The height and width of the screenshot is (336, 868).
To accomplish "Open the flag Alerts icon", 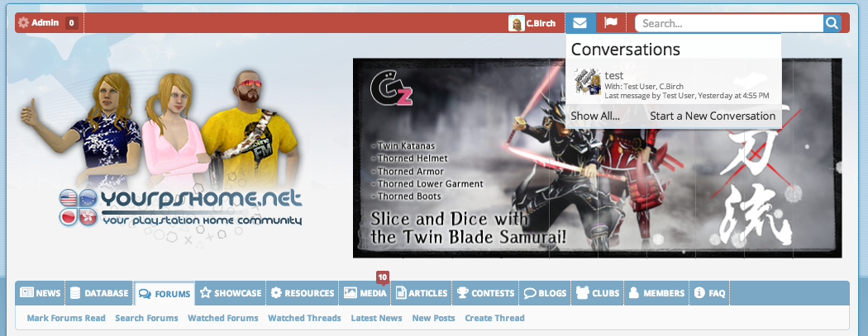I will (x=611, y=22).
